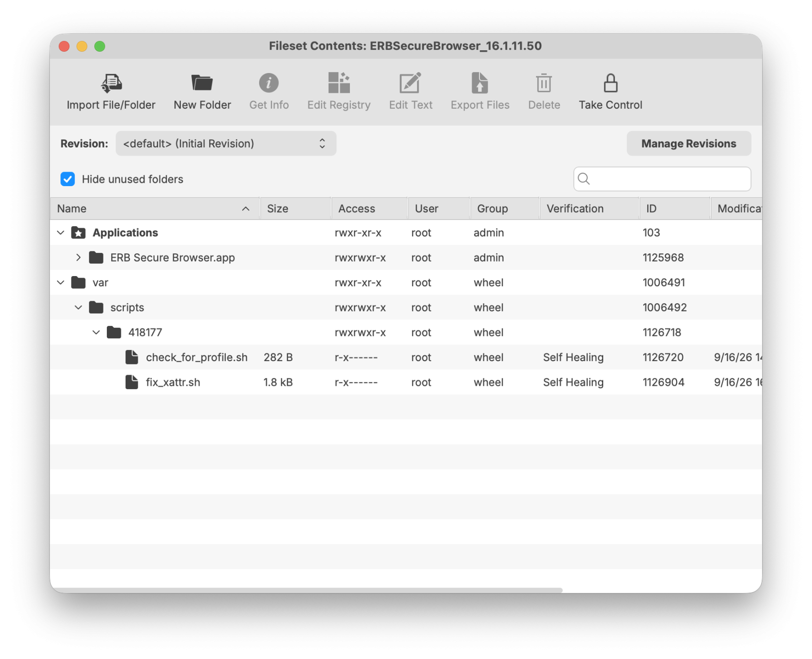The height and width of the screenshot is (659, 812).
Task: Collapse the Applications folder
Action: click(x=60, y=233)
